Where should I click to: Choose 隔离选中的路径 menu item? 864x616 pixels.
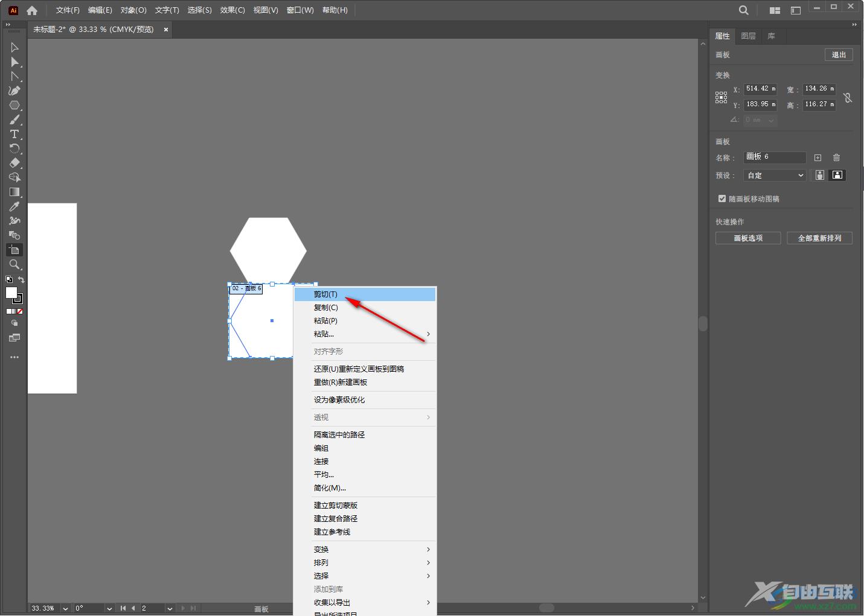pyautogui.click(x=365, y=435)
